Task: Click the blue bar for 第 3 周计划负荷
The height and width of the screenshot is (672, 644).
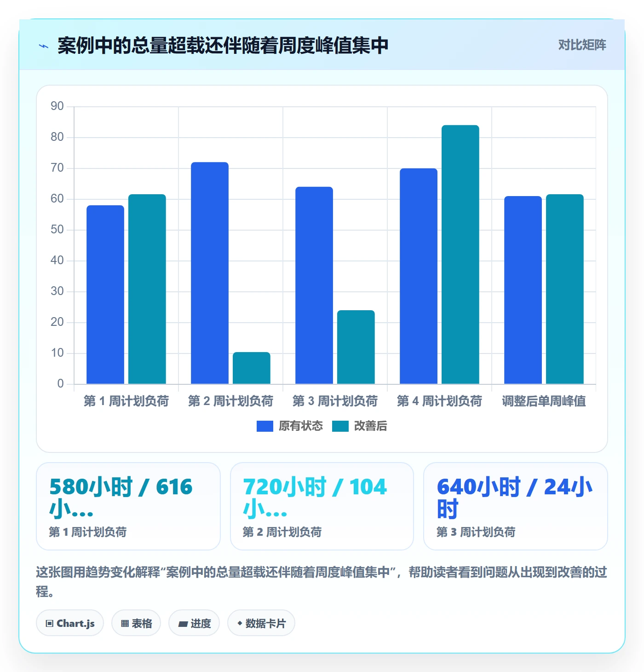Action: click(x=314, y=285)
